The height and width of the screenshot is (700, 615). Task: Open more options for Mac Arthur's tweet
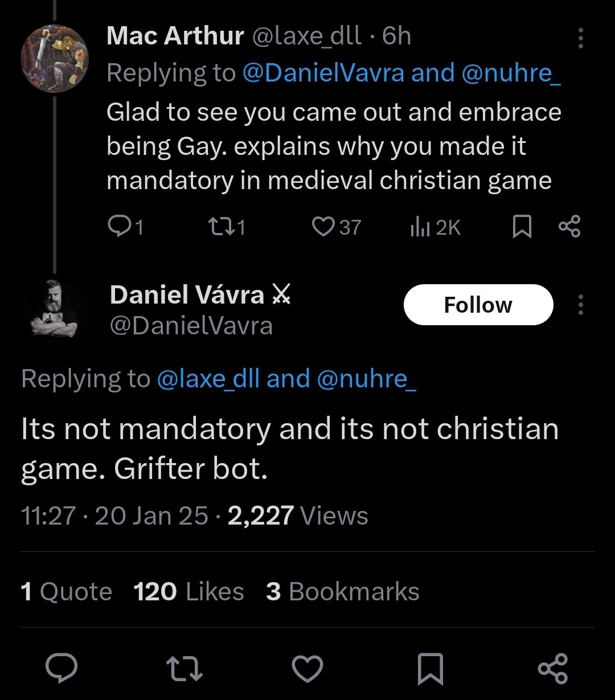click(x=580, y=38)
